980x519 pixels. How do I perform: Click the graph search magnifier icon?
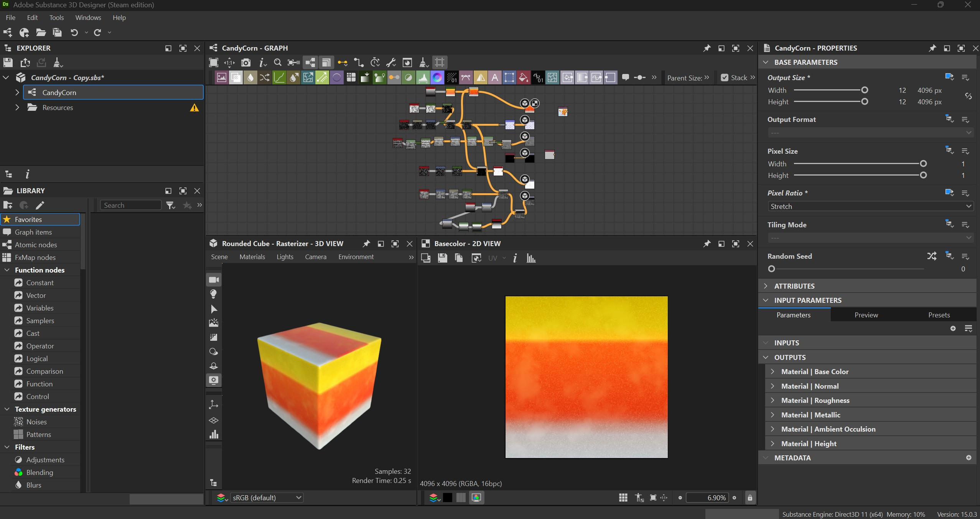(x=278, y=62)
